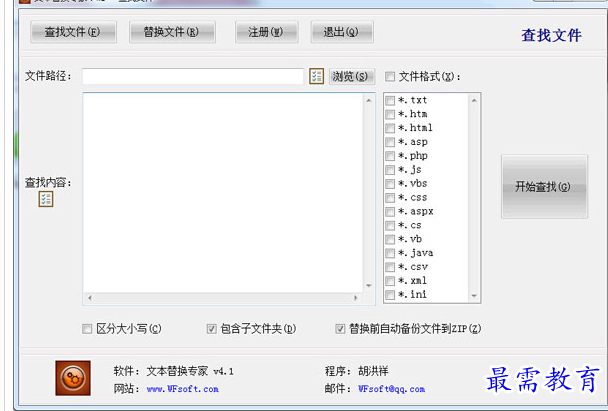Image resolution: width=608 pixels, height=411 pixels.
Task: Switch to 替换文件(R) replace files
Action: (x=172, y=32)
